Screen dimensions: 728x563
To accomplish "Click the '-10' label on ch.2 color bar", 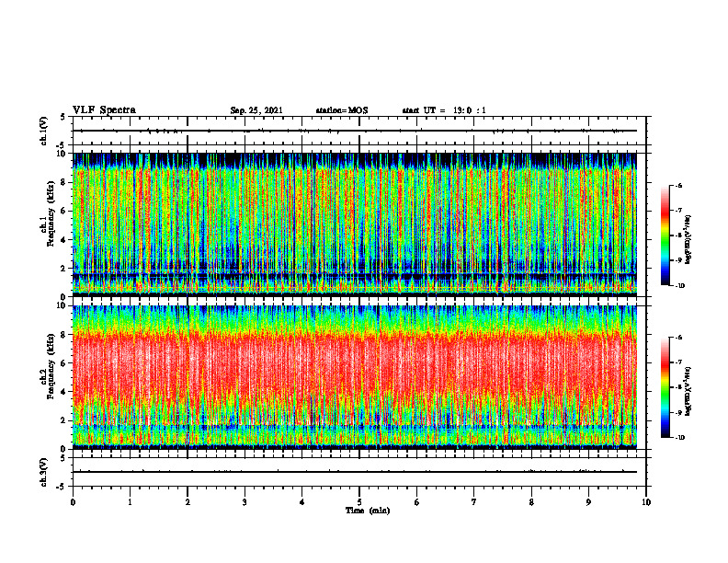I will coord(679,438).
